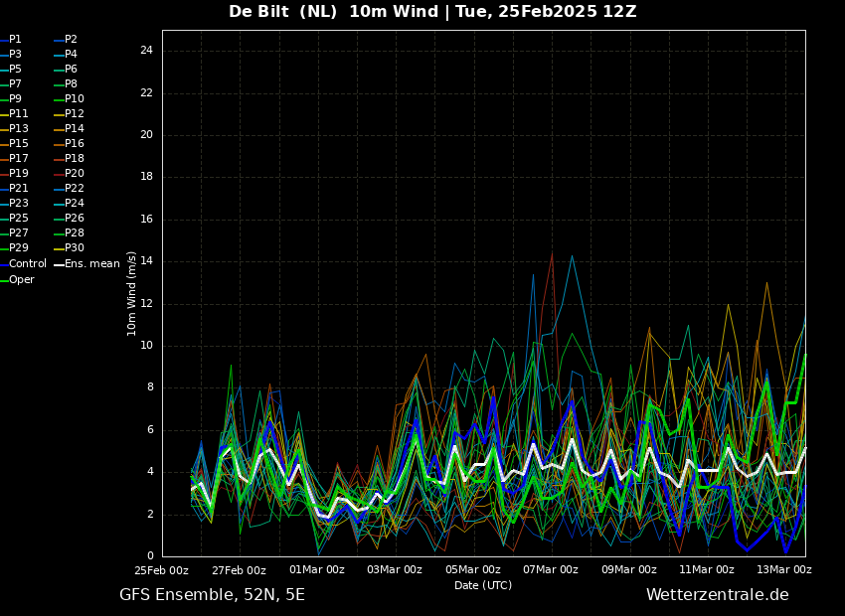
Task: Click the 10m Wind (m/s) axis label
Action: 131,293
